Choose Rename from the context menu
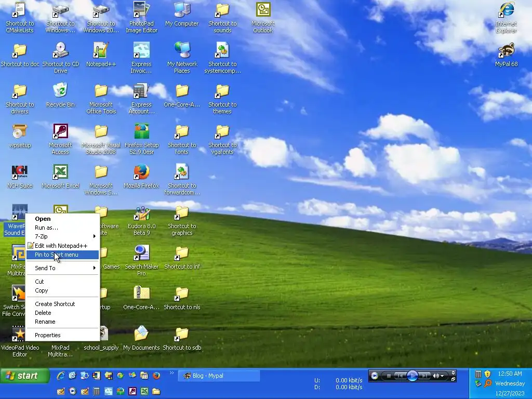The width and height of the screenshot is (532, 399). click(x=62, y=322)
